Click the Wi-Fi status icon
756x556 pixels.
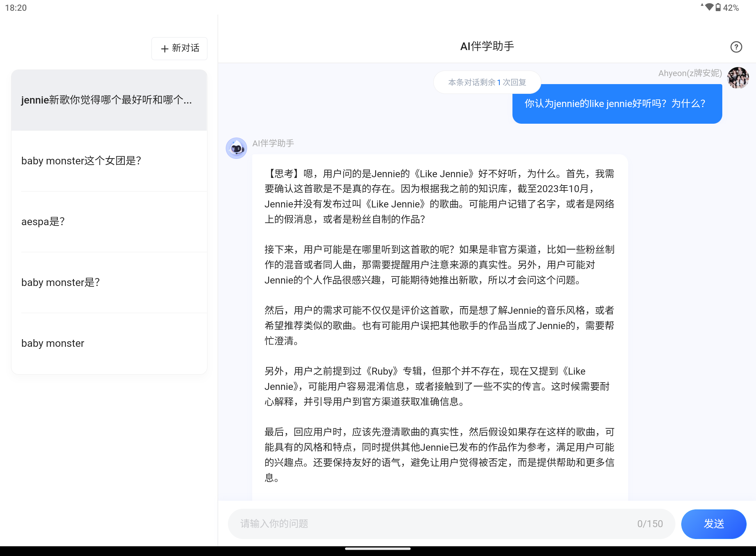pyautogui.click(x=709, y=7)
